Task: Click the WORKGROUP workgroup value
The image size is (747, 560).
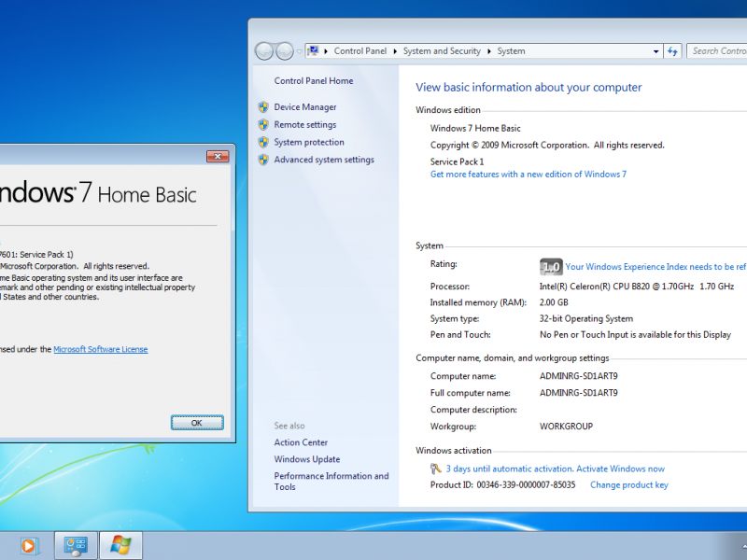Action: pyautogui.click(x=566, y=427)
